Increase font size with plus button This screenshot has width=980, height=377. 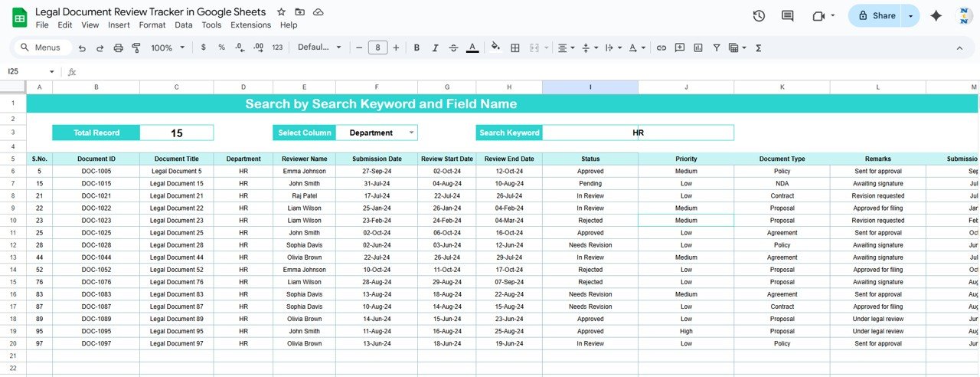click(x=396, y=48)
